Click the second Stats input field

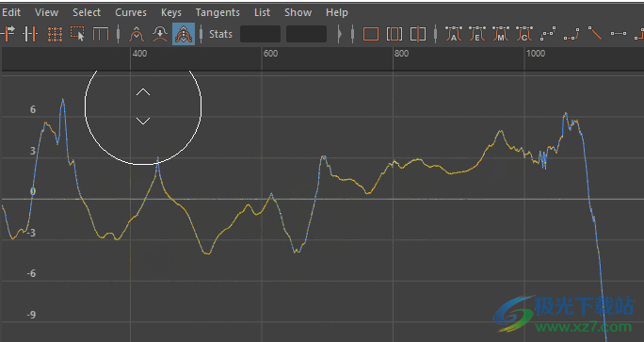tap(306, 34)
